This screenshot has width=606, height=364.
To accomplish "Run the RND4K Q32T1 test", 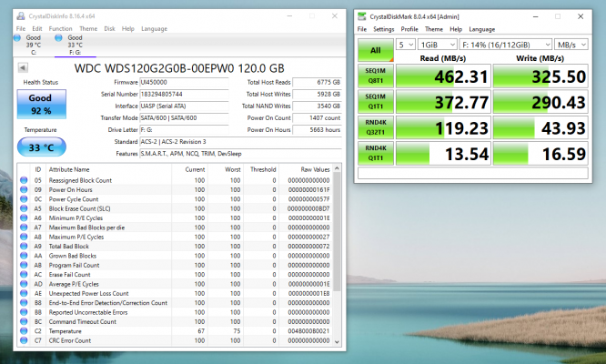I will pos(376,127).
